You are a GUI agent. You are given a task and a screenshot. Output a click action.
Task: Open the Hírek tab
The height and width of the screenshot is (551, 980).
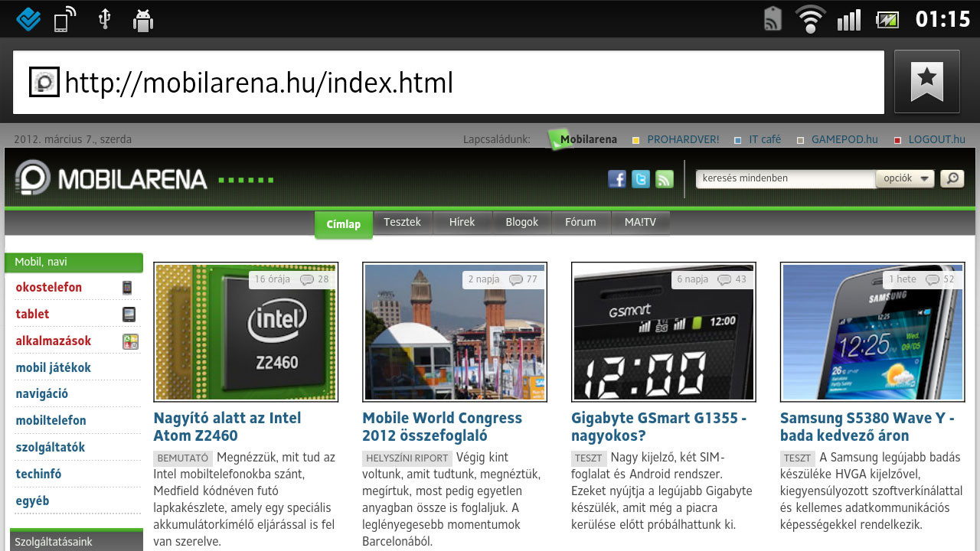[462, 222]
